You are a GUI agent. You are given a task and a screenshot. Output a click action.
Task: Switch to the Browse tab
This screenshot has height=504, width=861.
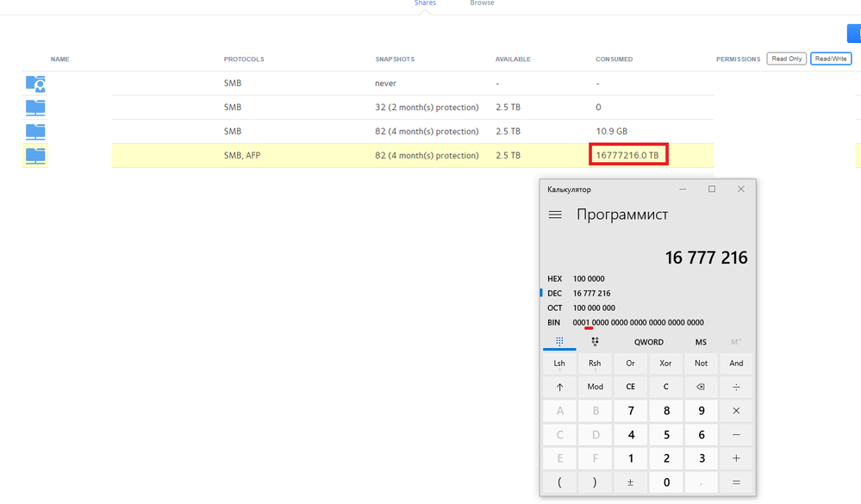pos(482,3)
